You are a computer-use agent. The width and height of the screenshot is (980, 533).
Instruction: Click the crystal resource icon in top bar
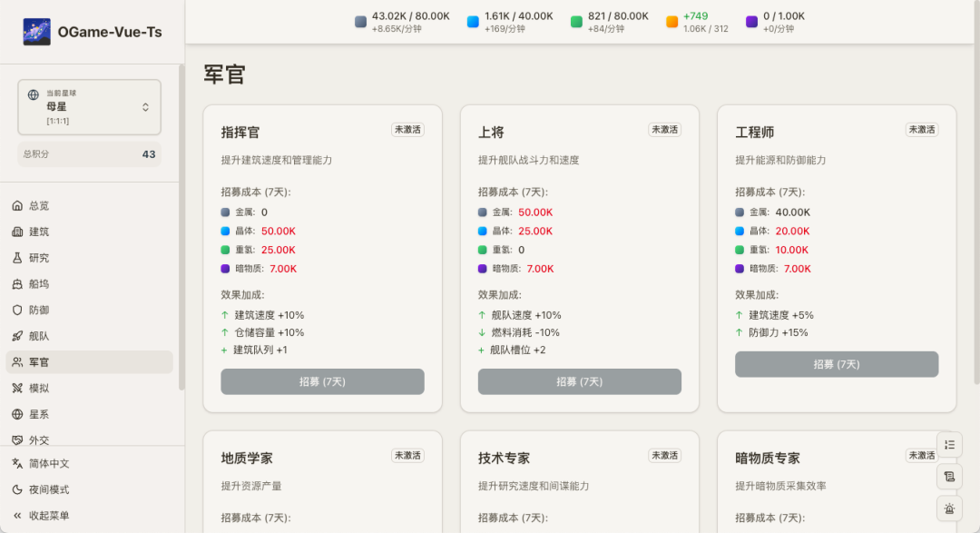coord(473,22)
